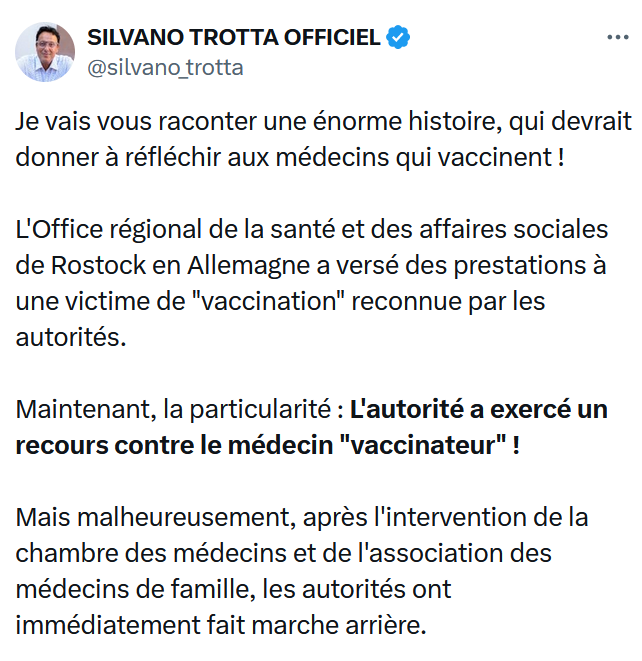Visit the @silvano_trotta handle link
642x661 pixels.
tap(165, 68)
